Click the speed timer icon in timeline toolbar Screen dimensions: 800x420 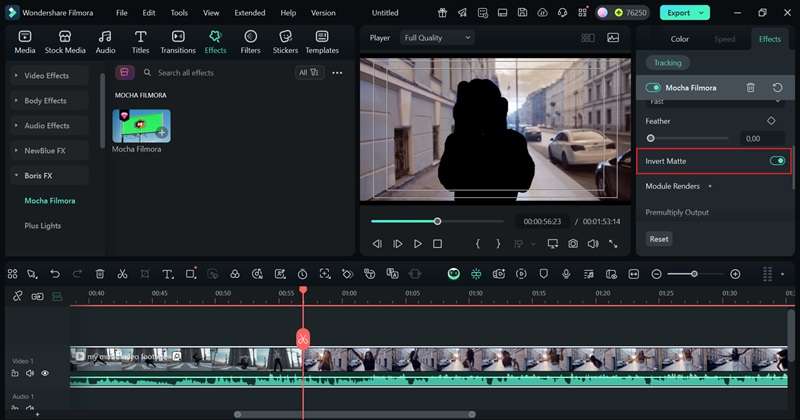point(303,274)
